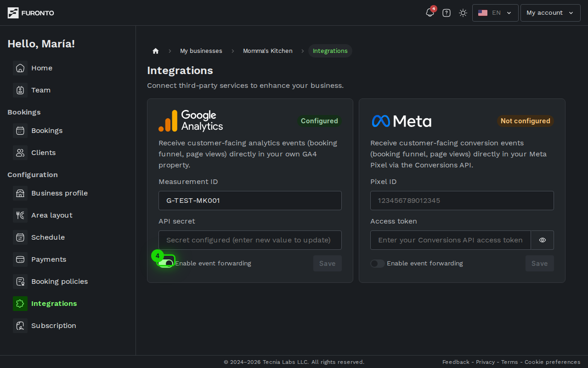Open Business profile settings
Viewport: 588px width, 368px height.
click(59, 193)
